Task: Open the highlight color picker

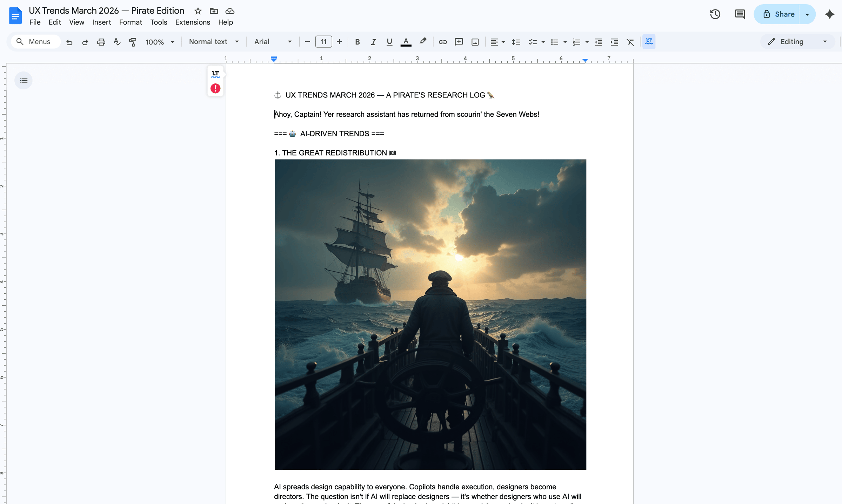Action: point(423,42)
